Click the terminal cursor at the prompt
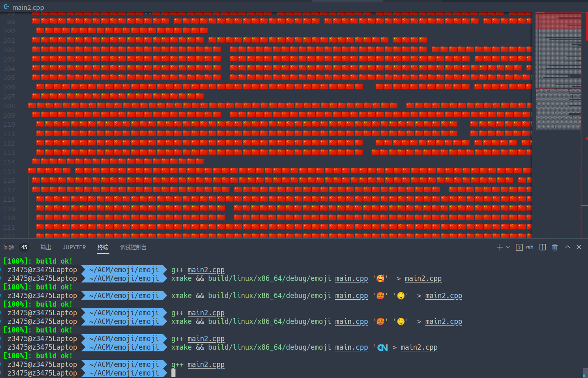Viewport: 588px width, 378px height. point(173,373)
